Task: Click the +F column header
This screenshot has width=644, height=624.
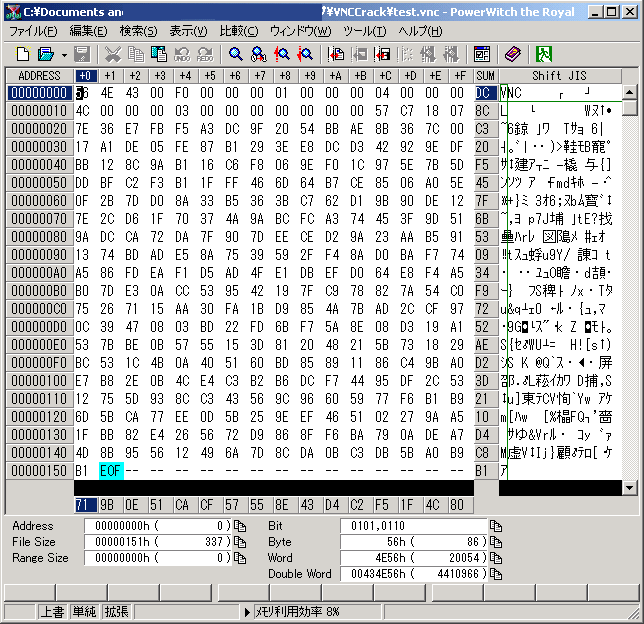Action: (460, 76)
